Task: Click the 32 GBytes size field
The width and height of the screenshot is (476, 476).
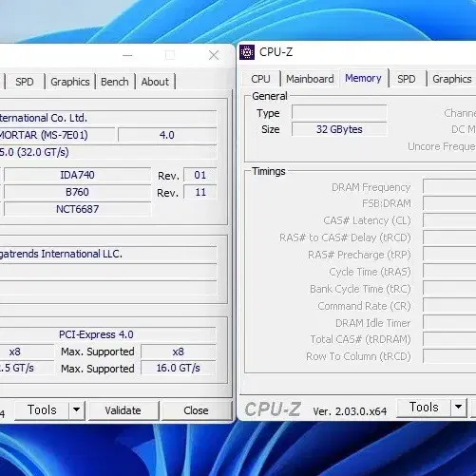Action: [339, 129]
